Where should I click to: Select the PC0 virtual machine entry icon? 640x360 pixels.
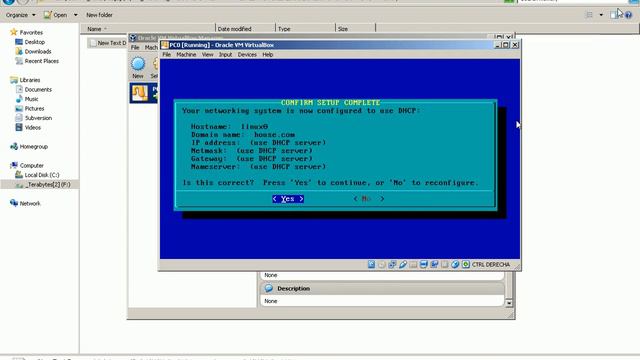pyautogui.click(x=140, y=93)
